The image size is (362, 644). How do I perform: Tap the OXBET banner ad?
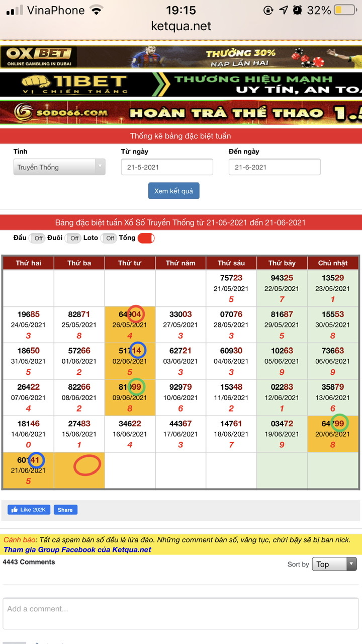[181, 57]
